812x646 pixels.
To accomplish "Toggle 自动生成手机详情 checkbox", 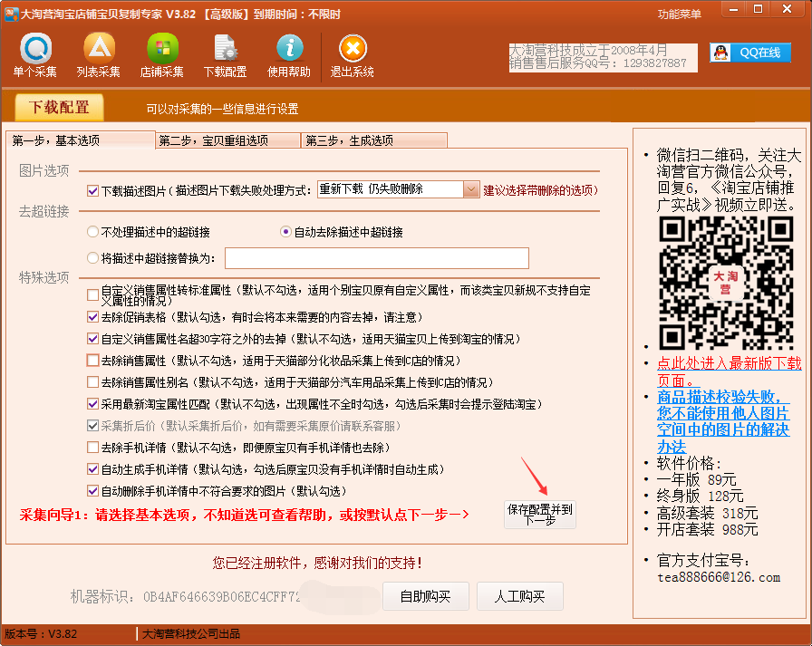I will pyautogui.click(x=92, y=469).
